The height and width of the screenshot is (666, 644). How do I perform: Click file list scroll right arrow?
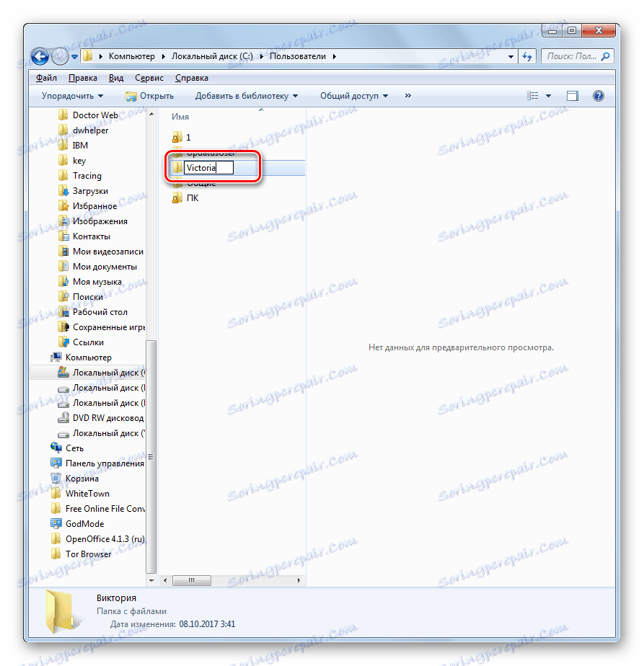pos(299,580)
